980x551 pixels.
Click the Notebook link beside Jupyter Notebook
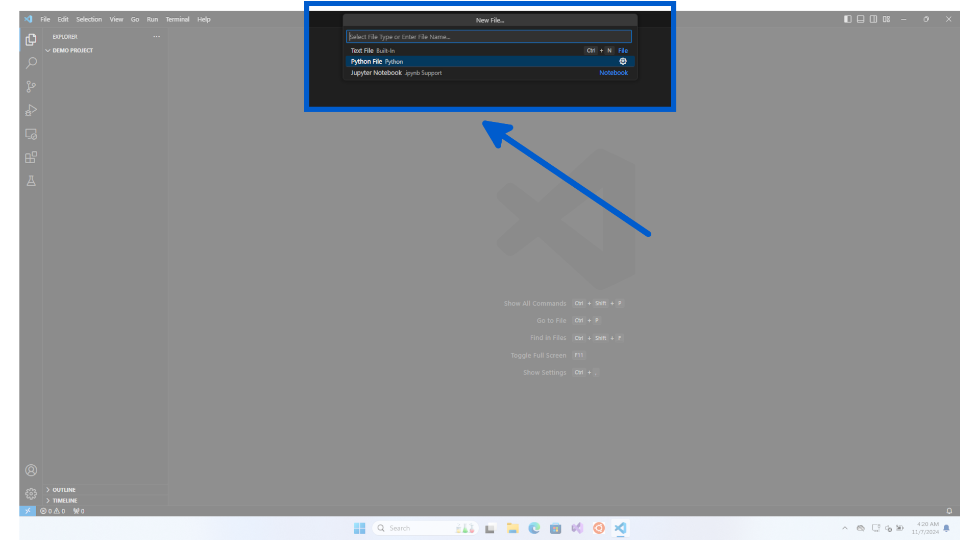(613, 72)
